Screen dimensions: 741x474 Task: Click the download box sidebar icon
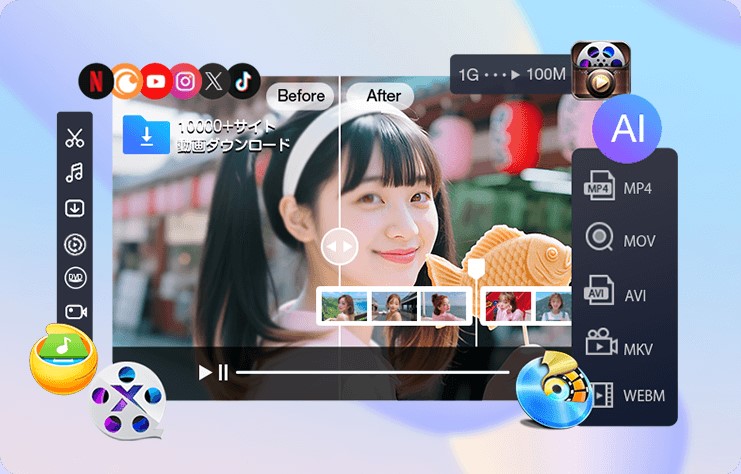point(75,208)
